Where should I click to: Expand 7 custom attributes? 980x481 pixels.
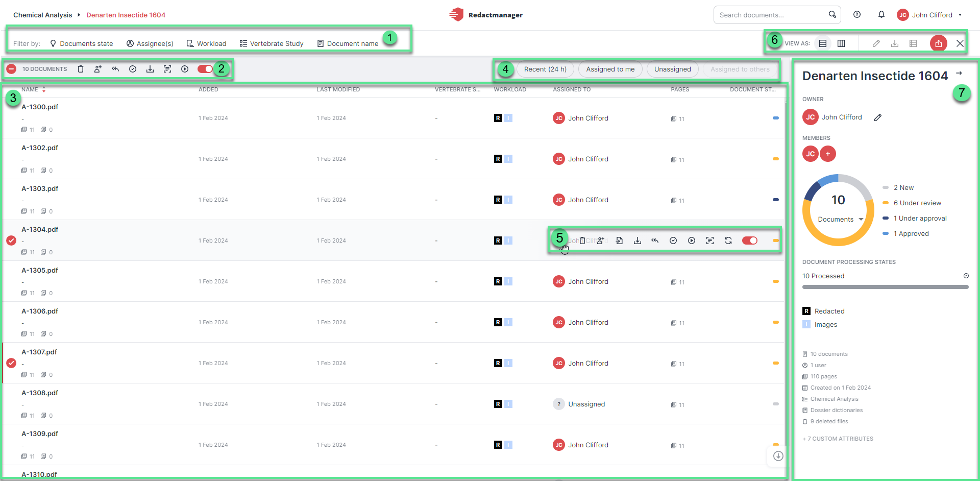(x=838, y=439)
